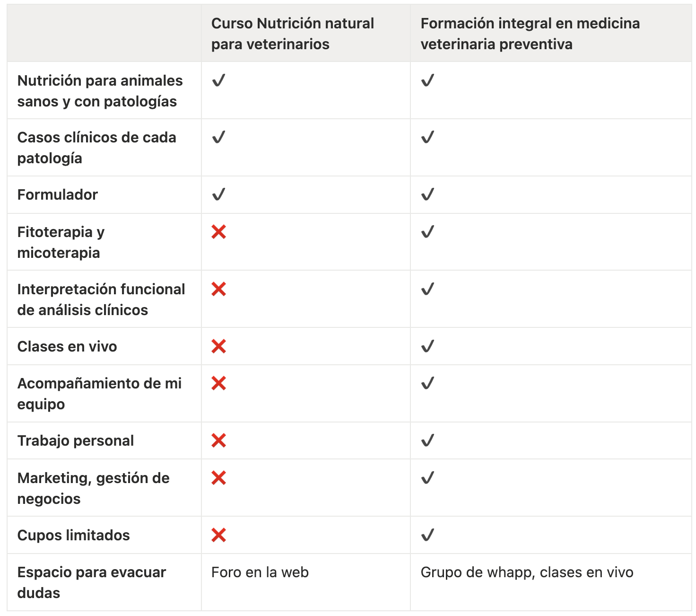The height and width of the screenshot is (616, 696).
Task: Click Formulador checkmark under Formación integral column
Action: (x=427, y=194)
